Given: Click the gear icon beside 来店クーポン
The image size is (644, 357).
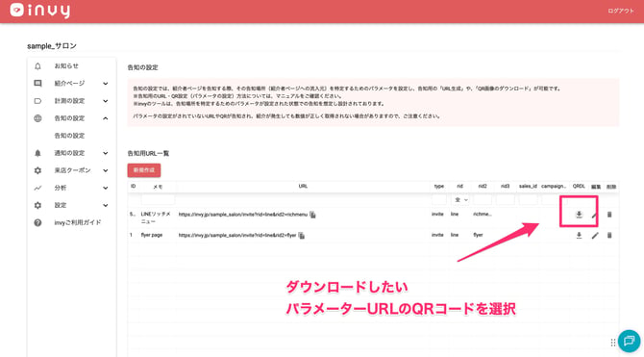Looking at the screenshot, I should pos(37,170).
